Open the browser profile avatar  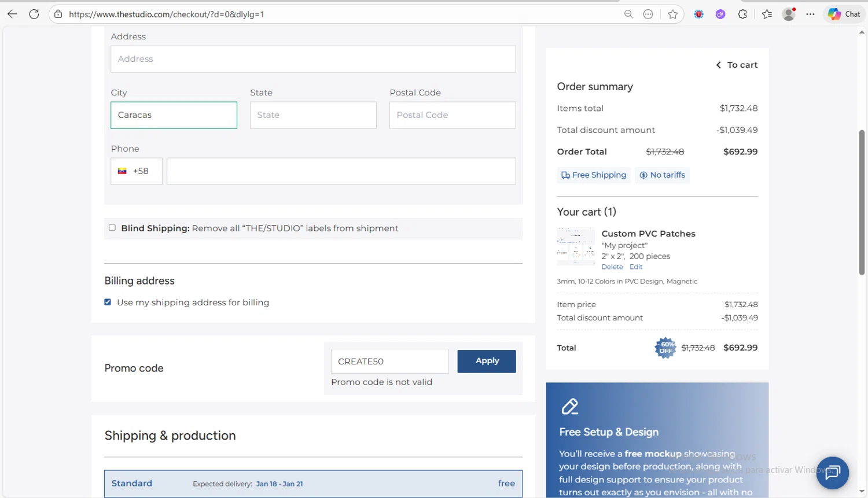789,14
